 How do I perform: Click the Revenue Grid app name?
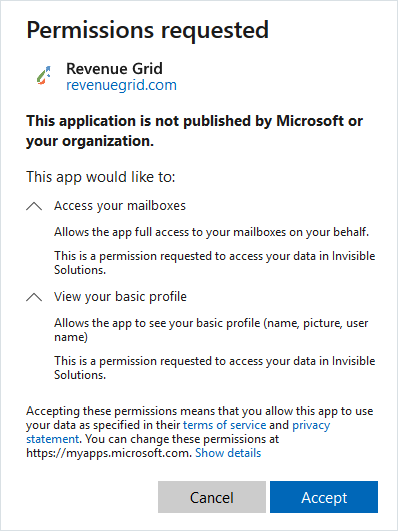click(x=114, y=68)
